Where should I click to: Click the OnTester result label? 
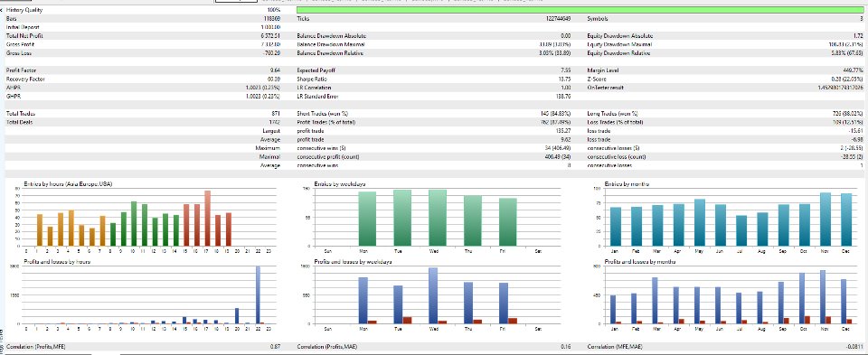603,88
